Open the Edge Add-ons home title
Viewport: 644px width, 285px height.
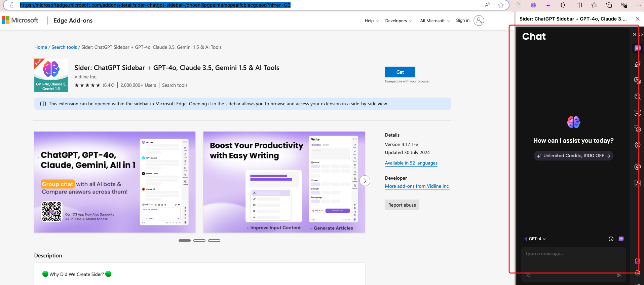tap(73, 21)
